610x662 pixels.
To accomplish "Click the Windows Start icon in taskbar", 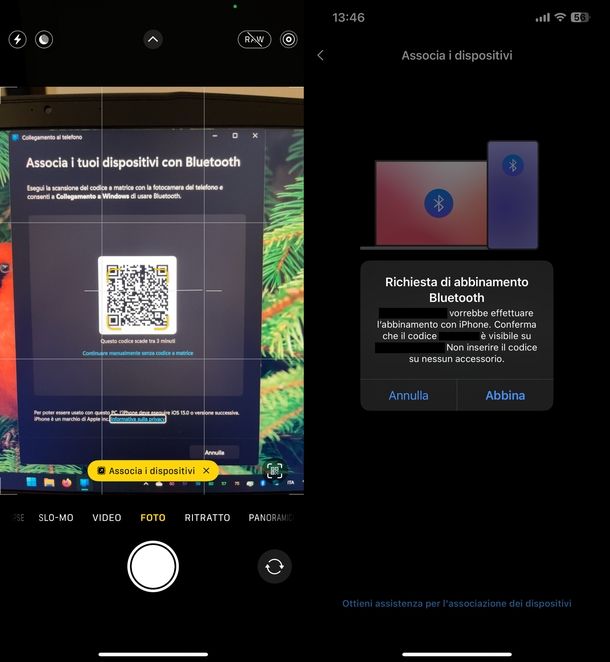I will click(x=31, y=482).
